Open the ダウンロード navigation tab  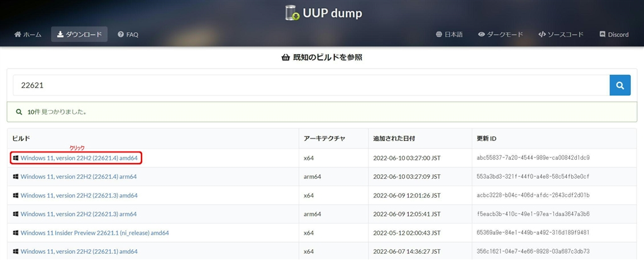tap(79, 35)
